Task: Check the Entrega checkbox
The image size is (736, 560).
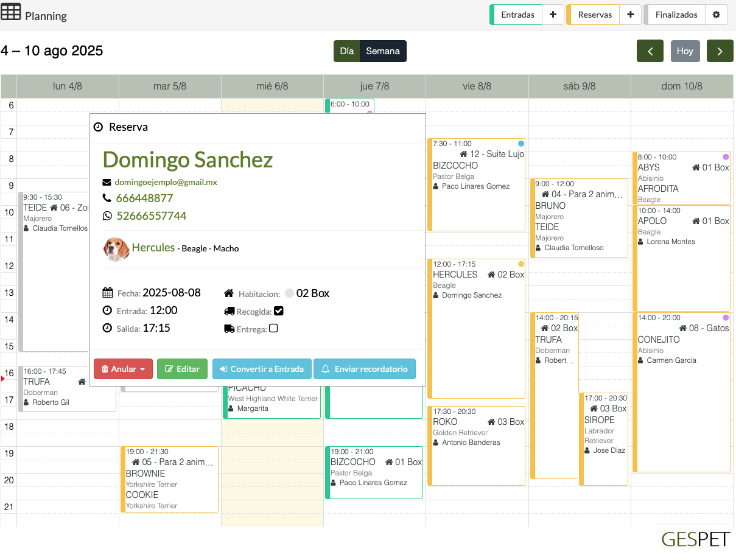Action: [273, 329]
